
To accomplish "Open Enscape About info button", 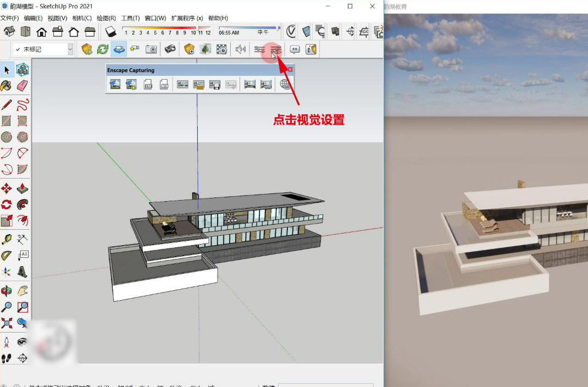I will [311, 49].
